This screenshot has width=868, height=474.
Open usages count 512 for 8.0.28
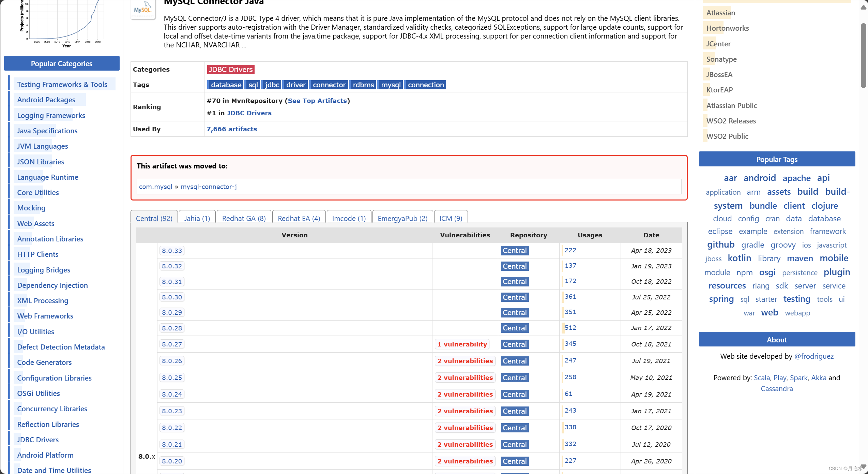[570, 328]
